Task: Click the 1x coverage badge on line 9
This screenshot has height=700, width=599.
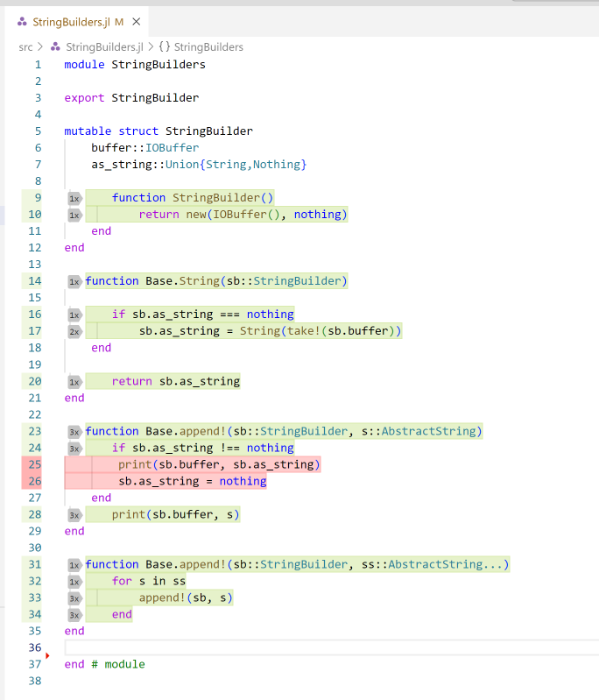Action: tap(74, 198)
